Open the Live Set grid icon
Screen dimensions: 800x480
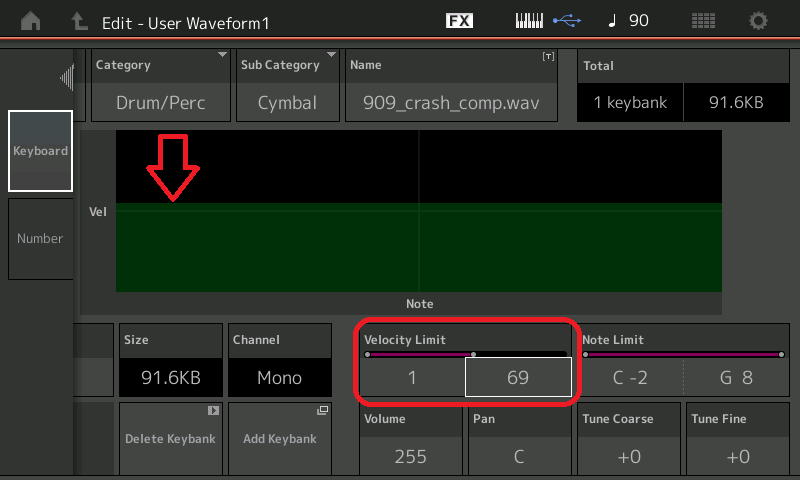[703, 21]
